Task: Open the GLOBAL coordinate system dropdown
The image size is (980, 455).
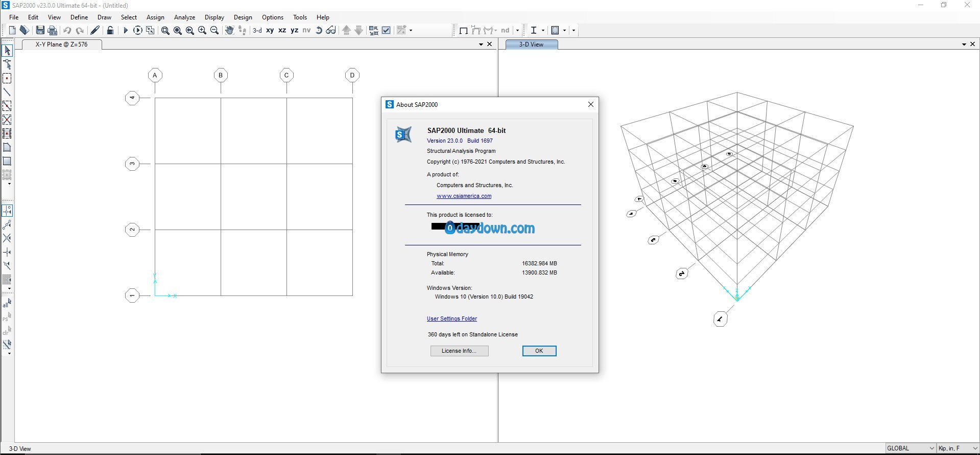Action: [x=911, y=448]
